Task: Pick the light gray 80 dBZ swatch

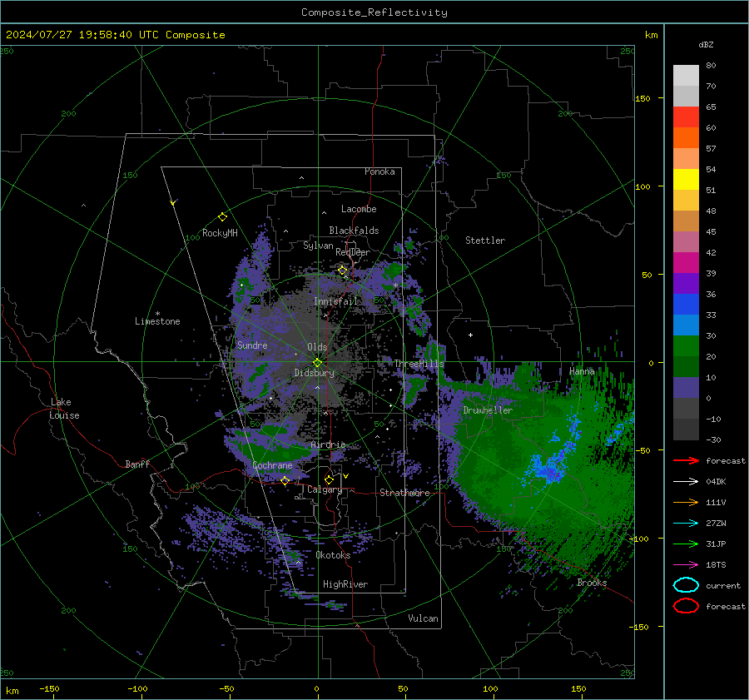Action: pyautogui.click(x=686, y=75)
